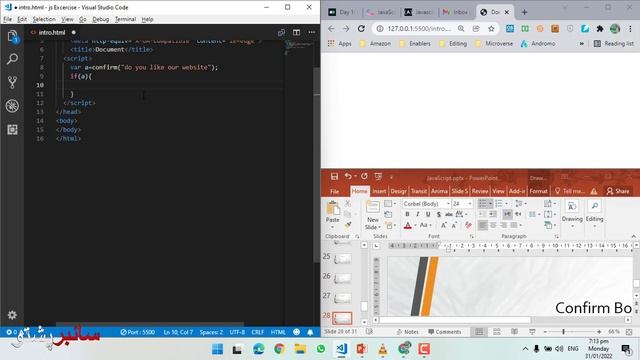Expand the Editing group dropdown
640x360 pixels.
coord(594,226)
